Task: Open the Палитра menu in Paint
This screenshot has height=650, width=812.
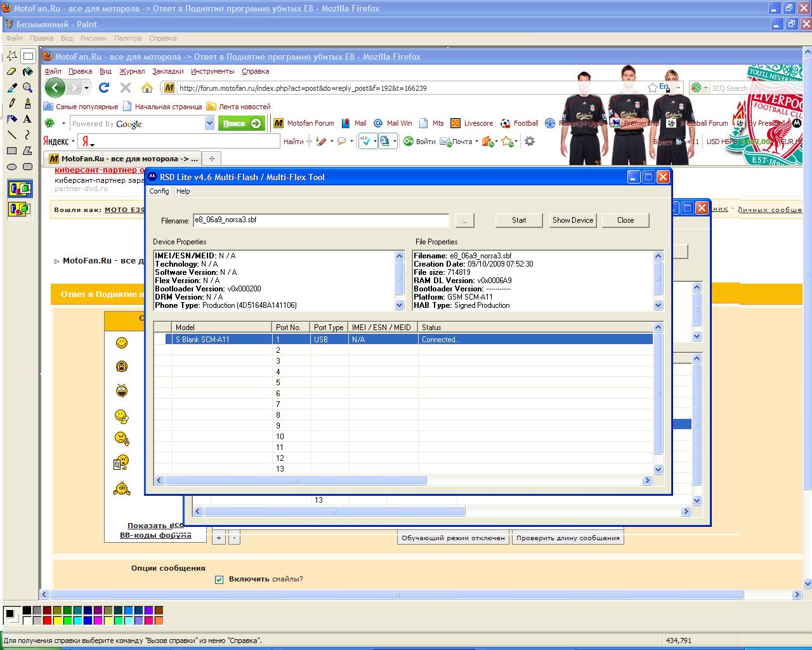Action: [x=128, y=38]
